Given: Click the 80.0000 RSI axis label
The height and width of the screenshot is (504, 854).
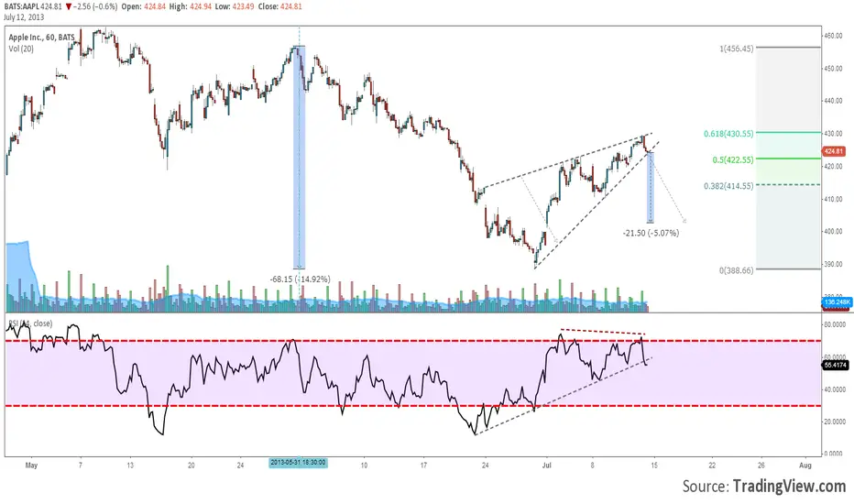Looking at the screenshot, I should click(835, 324).
